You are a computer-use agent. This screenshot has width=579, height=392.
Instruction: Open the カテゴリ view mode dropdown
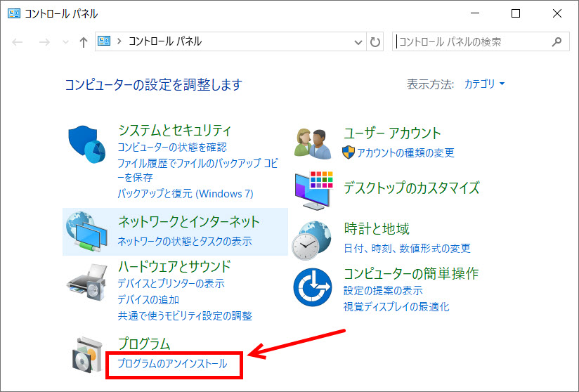[x=484, y=84]
